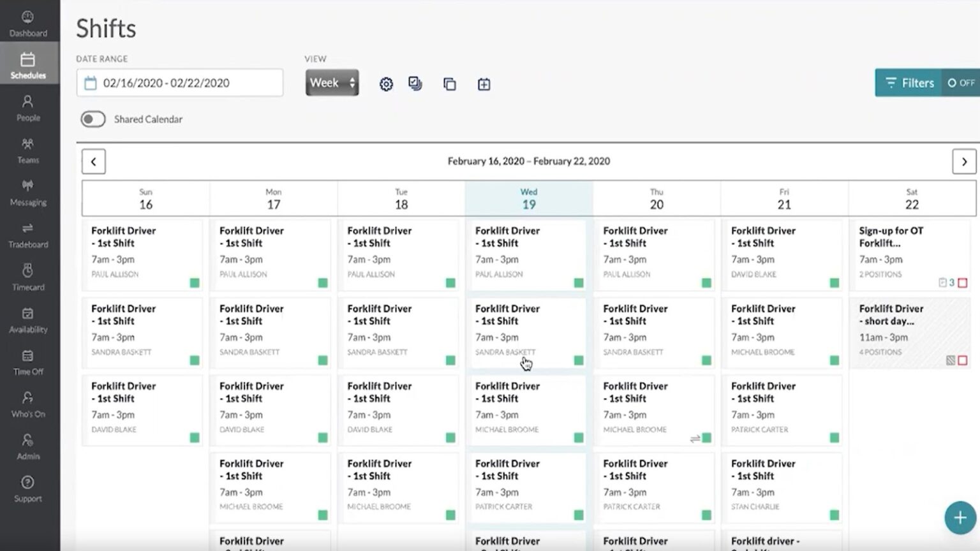Toggle the Shared Calendar switch

pos(93,119)
